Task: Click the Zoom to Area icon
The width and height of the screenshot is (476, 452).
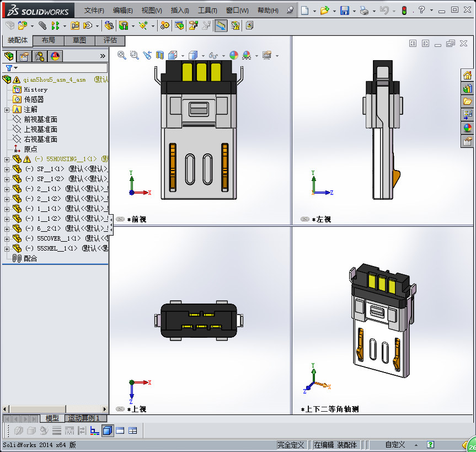Action: (134, 55)
